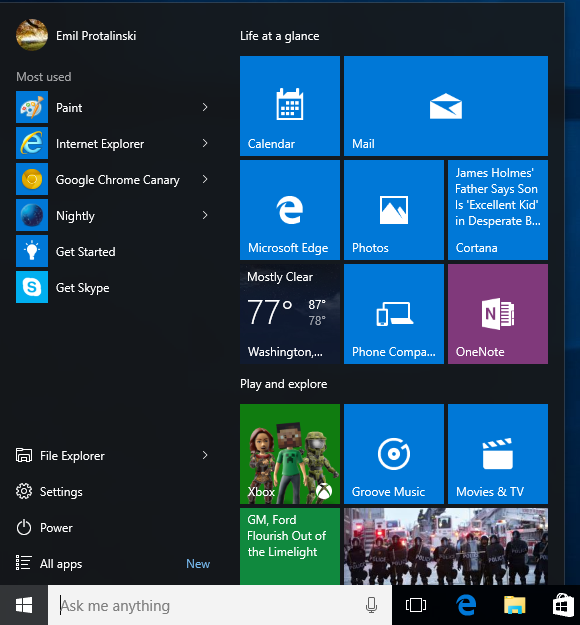Expand the Internet Explorer jump list arrow
580x625 pixels.
[205, 143]
